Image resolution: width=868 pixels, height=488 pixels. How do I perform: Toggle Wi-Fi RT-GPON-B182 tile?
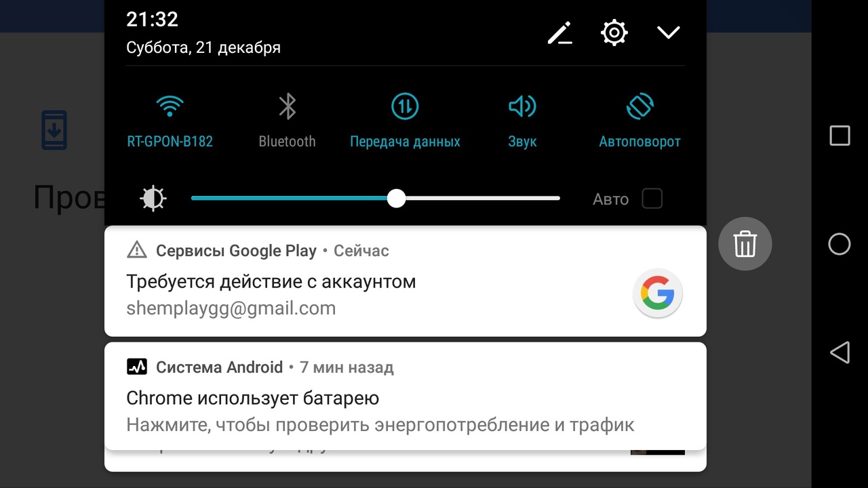pyautogui.click(x=170, y=121)
